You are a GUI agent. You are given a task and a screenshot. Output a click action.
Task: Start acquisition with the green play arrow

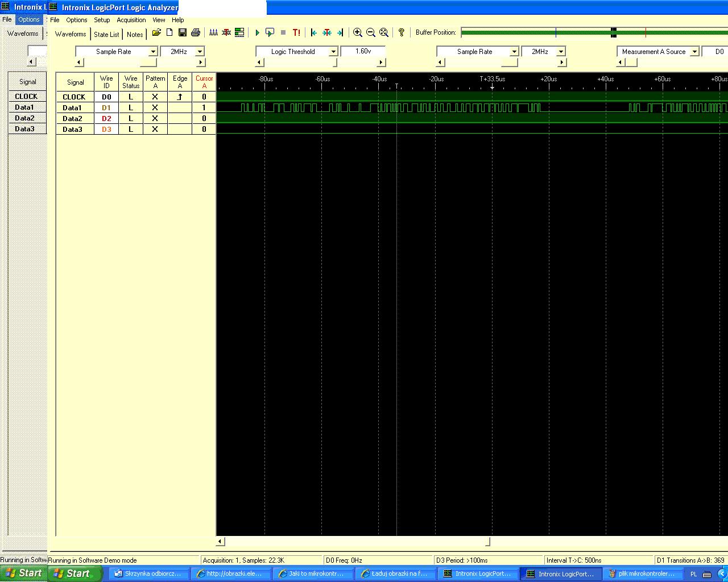pos(257,33)
